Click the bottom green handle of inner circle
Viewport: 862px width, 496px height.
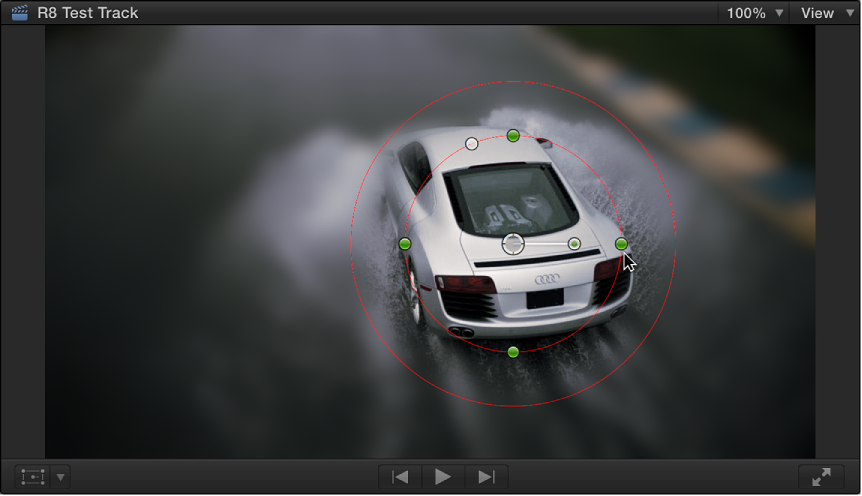[x=513, y=352]
